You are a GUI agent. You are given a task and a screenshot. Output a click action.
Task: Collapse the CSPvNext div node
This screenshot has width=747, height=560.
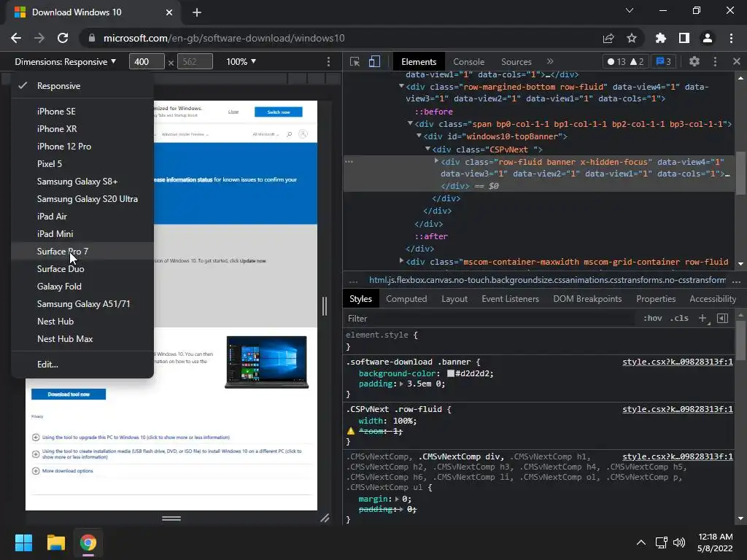(x=427, y=149)
